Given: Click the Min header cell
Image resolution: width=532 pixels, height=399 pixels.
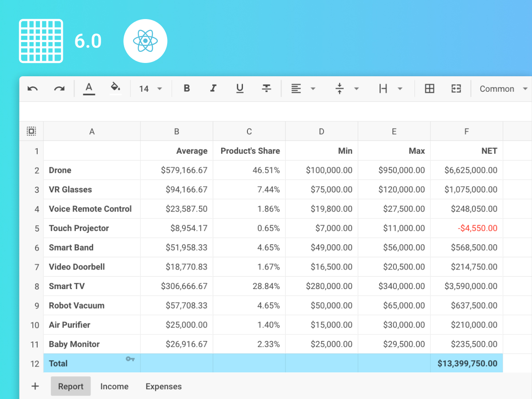Looking at the screenshot, I should 322,151.
